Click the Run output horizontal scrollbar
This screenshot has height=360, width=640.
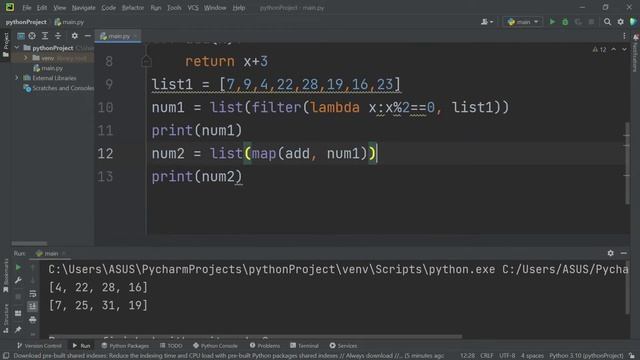pos(255,337)
